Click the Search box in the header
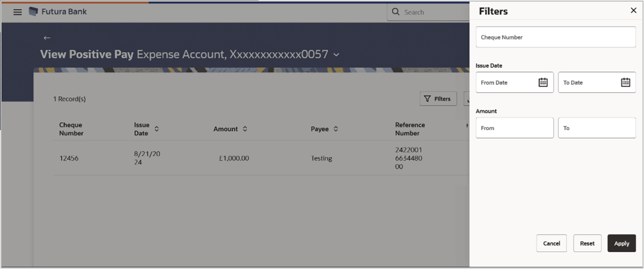Image resolution: width=644 pixels, height=269 pixels. (x=429, y=12)
